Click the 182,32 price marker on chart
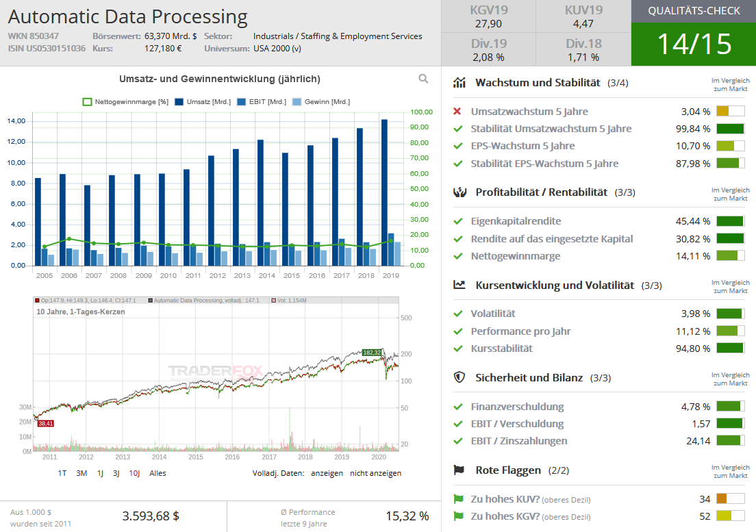This screenshot has width=756, height=532. [372, 353]
